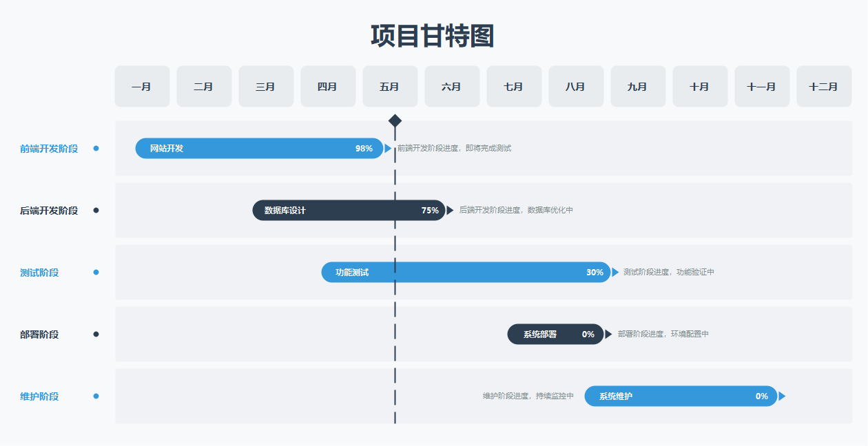Toggle the arrow after the 功能测试 bar
This screenshot has width=868, height=446.
point(614,272)
